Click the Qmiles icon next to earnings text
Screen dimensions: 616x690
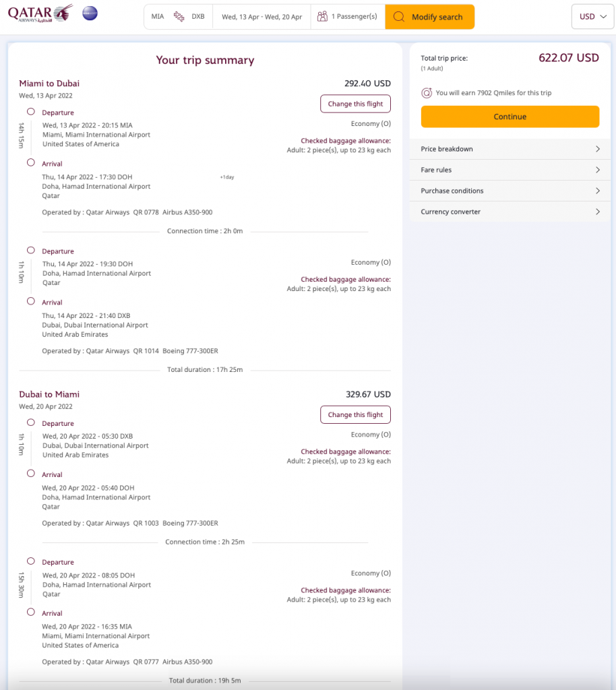[x=427, y=93]
